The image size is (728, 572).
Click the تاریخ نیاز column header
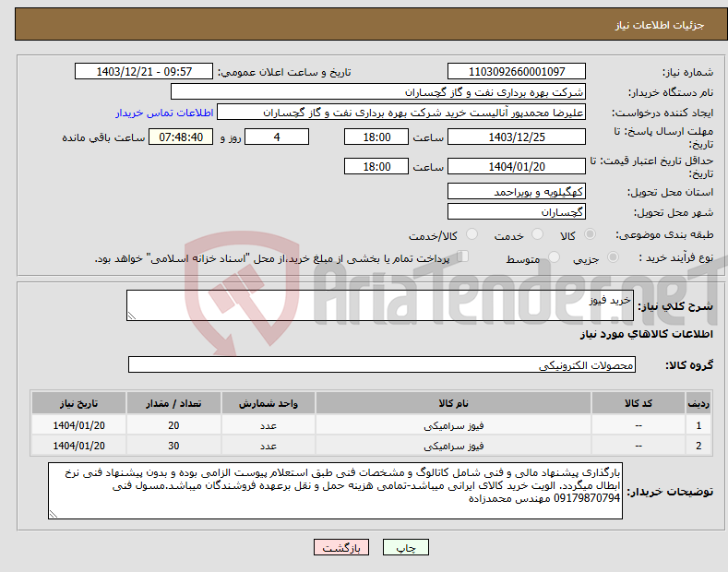click(79, 403)
